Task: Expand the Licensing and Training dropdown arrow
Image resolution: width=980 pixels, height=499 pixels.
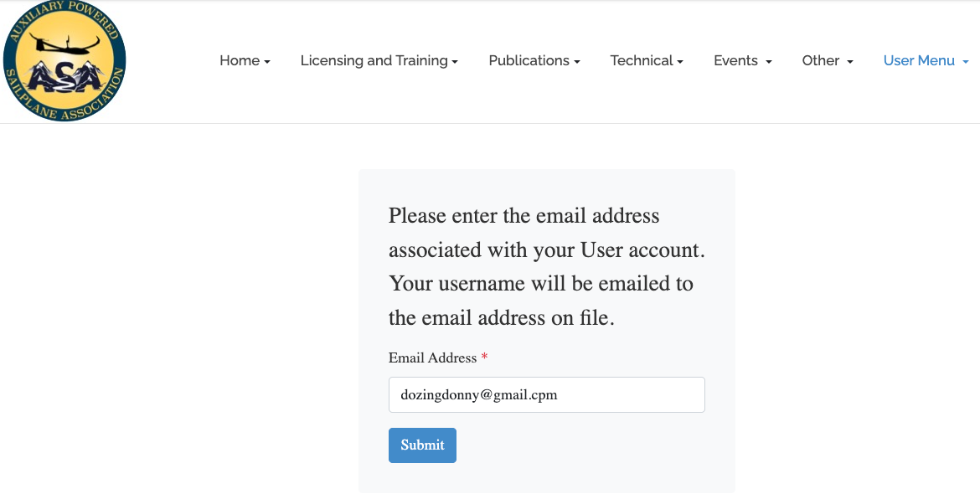Action: [x=455, y=62]
